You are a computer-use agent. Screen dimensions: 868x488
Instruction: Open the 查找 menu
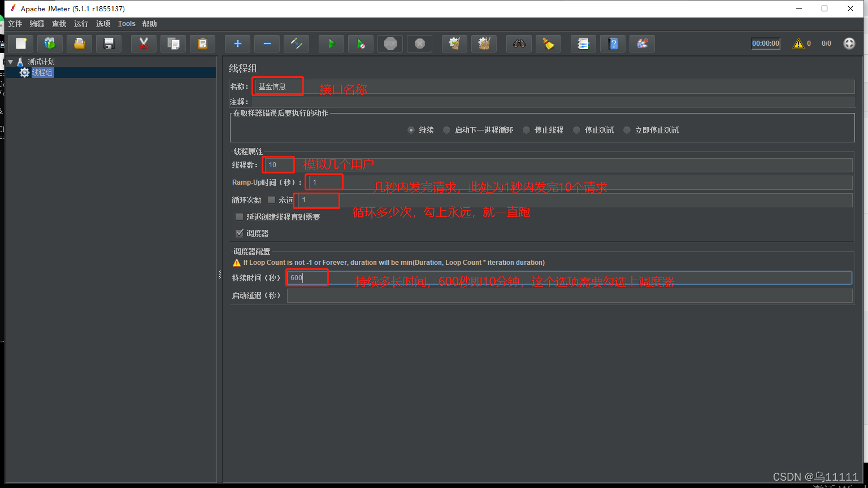pos(59,24)
